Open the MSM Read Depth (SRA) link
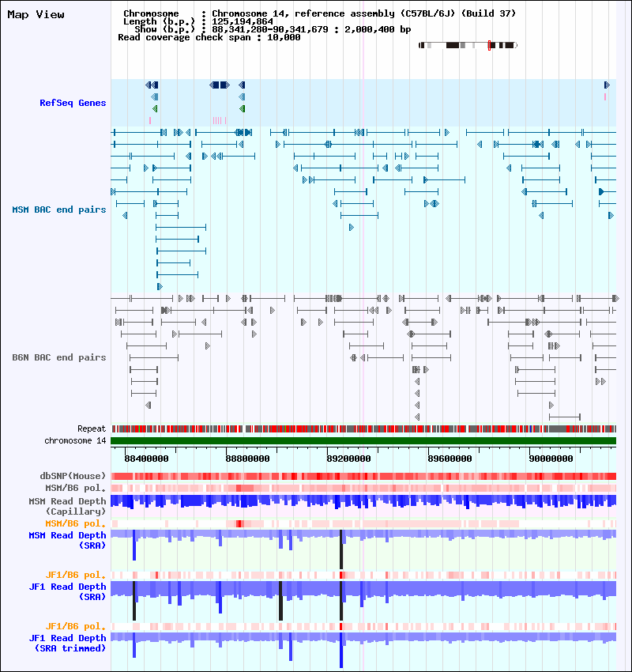Viewport: 632px width, 672px height. click(67, 541)
